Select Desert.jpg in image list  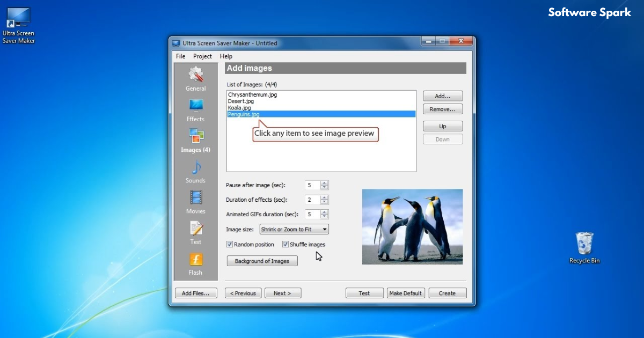point(321,101)
